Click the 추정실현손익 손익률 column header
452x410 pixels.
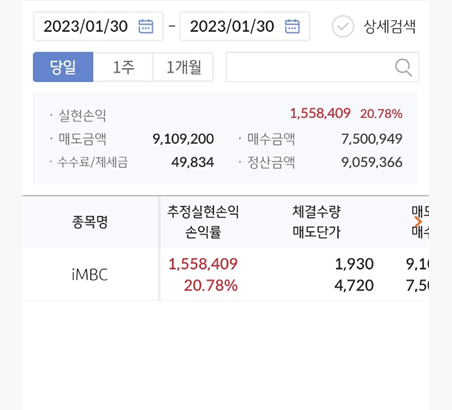[203, 222]
